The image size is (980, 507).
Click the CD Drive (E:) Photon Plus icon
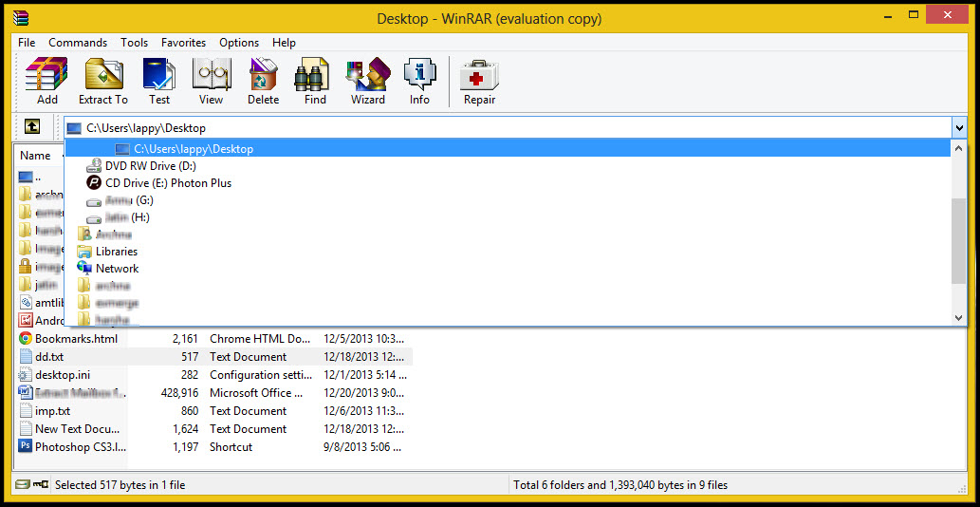point(94,183)
